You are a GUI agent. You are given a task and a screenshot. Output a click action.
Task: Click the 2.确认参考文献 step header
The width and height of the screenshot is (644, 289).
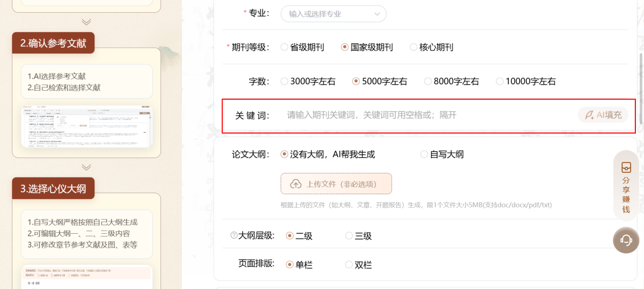[x=53, y=43]
